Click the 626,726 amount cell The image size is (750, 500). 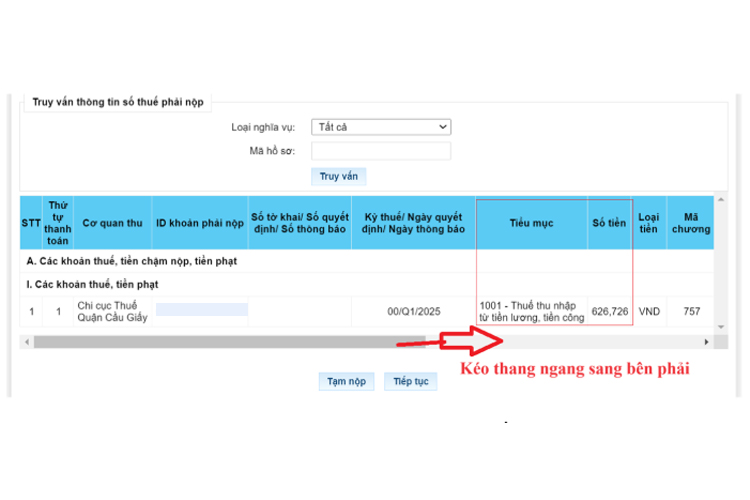(x=609, y=312)
